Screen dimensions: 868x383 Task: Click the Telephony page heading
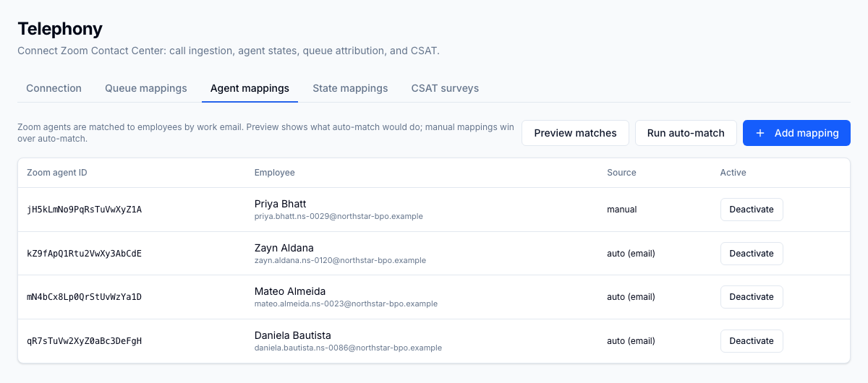point(60,29)
